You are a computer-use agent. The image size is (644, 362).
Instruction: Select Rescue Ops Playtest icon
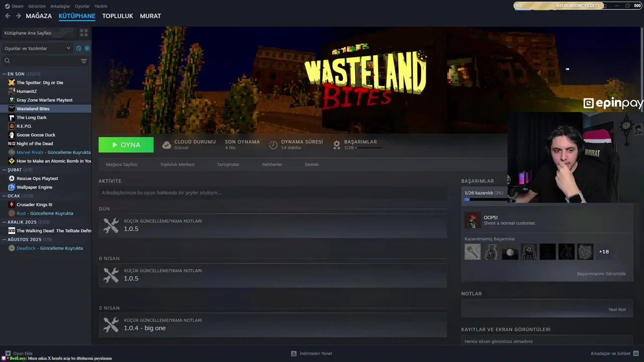click(x=12, y=178)
